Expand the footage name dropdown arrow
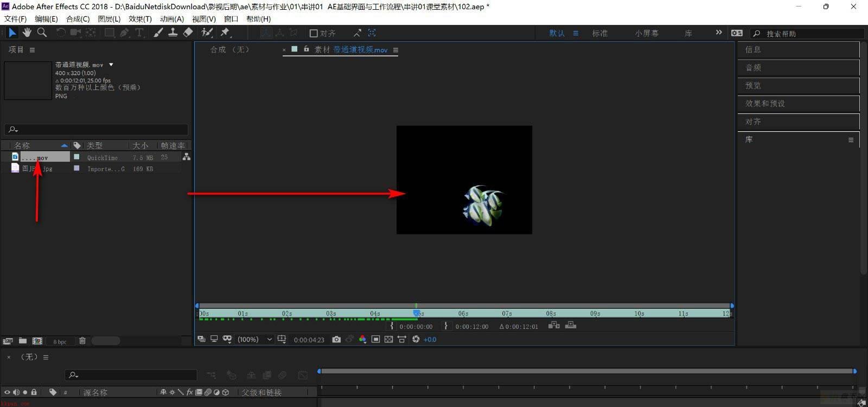The height and width of the screenshot is (407, 868). (x=111, y=65)
